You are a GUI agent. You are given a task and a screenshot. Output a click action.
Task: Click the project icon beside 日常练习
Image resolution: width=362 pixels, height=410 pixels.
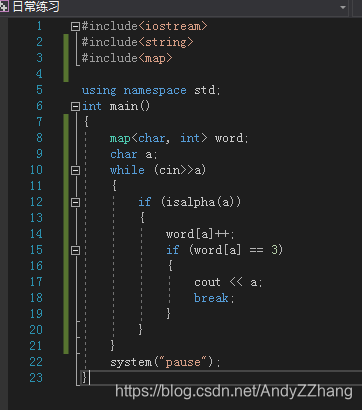[x=4, y=7]
